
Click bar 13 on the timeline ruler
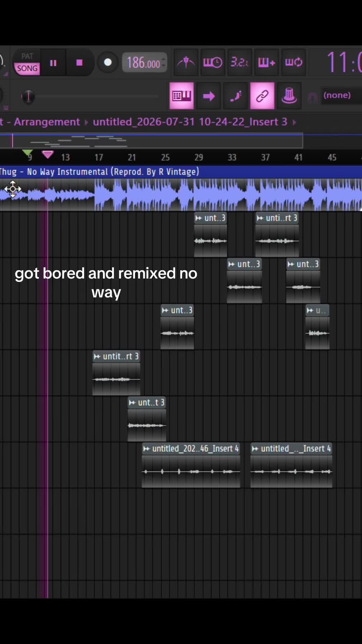coord(65,157)
